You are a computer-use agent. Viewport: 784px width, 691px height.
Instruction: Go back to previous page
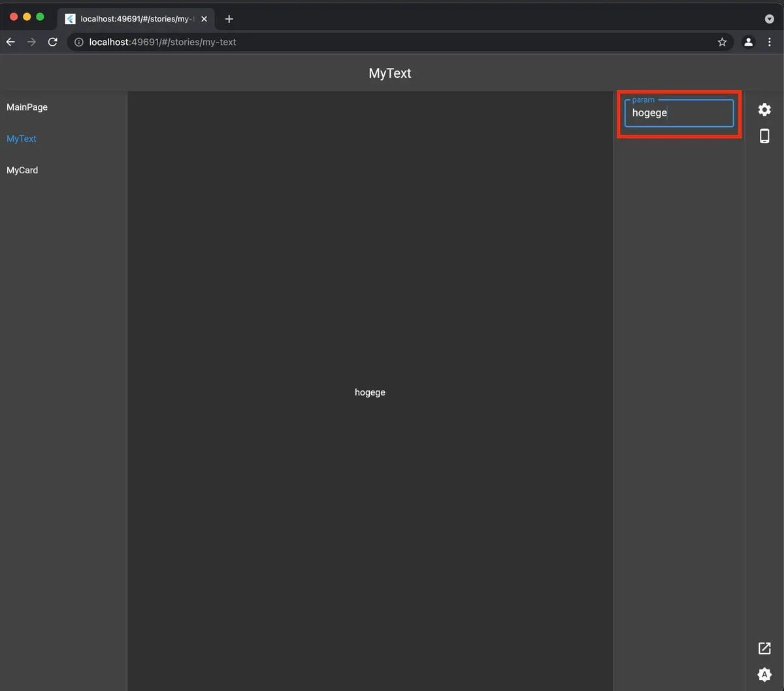tap(10, 42)
